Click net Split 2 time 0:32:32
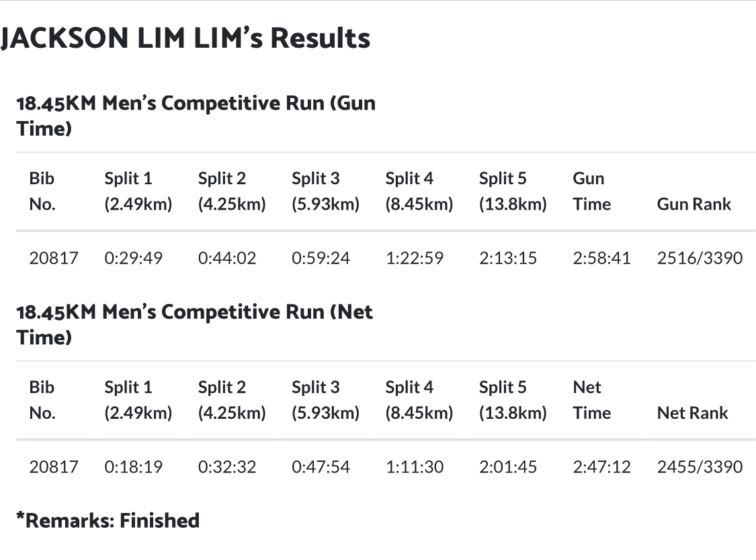The image size is (756, 560). [x=226, y=467]
